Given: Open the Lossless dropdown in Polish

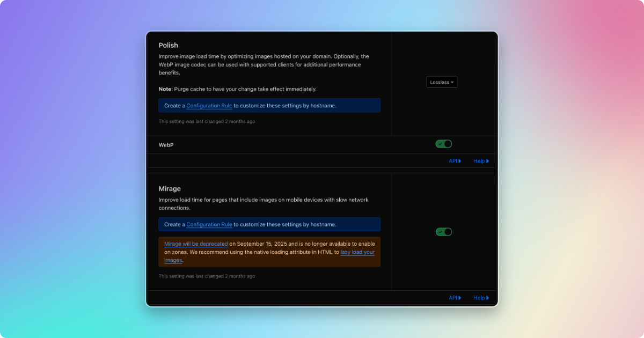Looking at the screenshot, I should click(442, 82).
